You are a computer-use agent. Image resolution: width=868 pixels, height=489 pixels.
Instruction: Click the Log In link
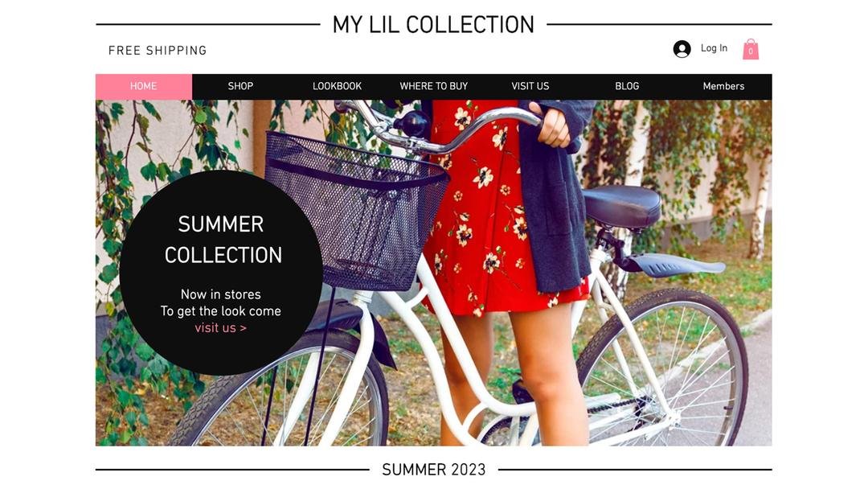click(714, 48)
